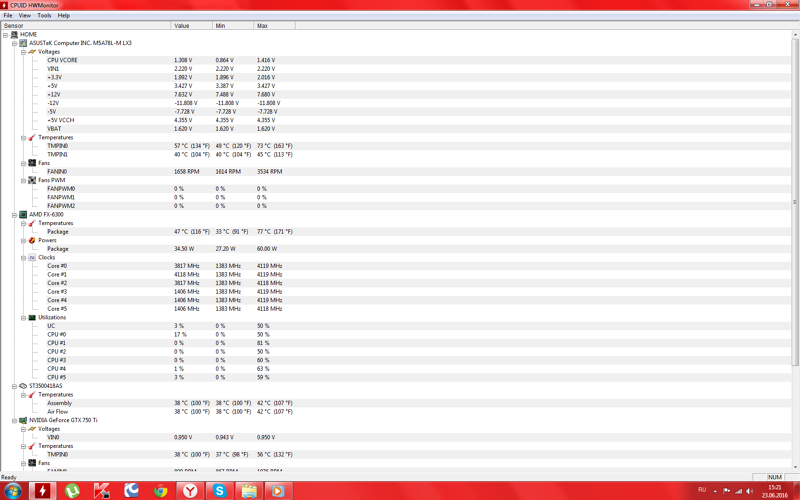Viewport: 800px width, 500px height.
Task: Click the Max column header
Action: tap(274, 26)
